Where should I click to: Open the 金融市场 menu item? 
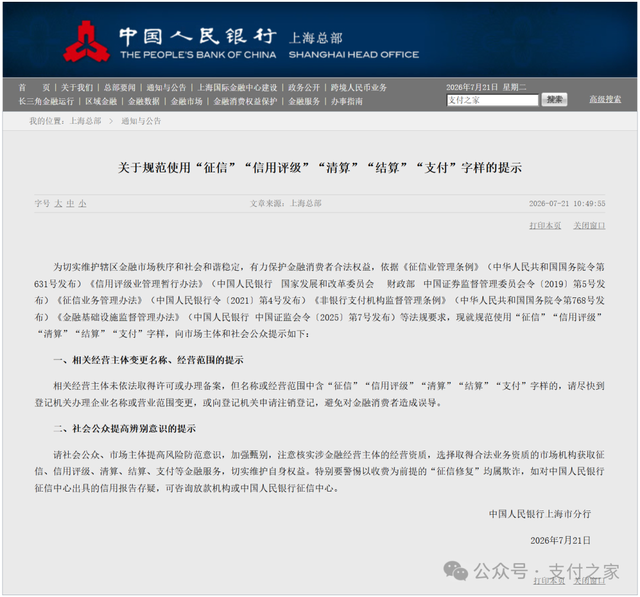187,101
